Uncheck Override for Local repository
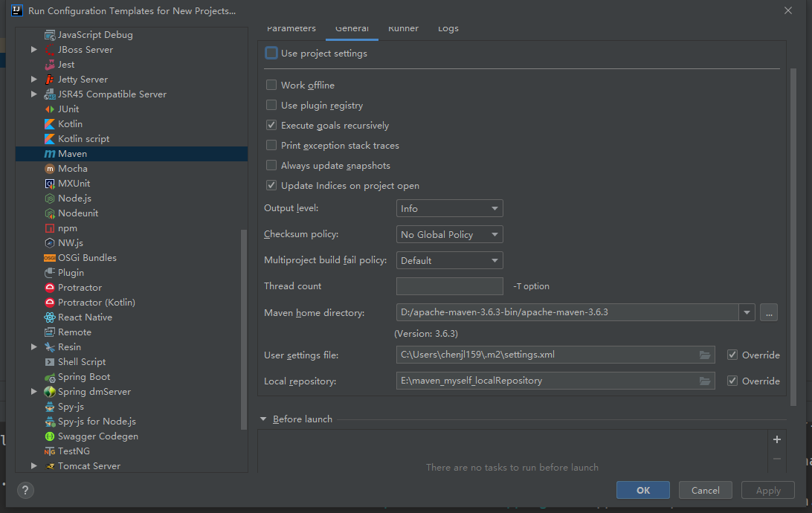Screen dimensions: 812x513 pyautogui.click(x=732, y=381)
